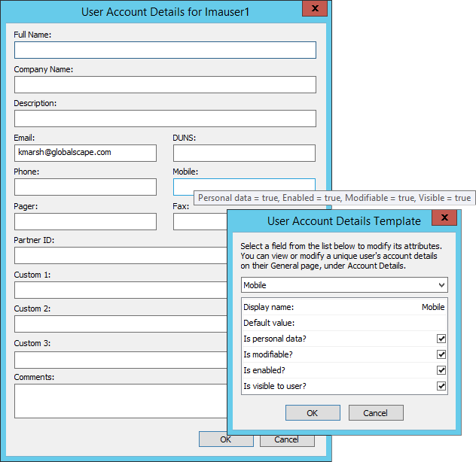Viewport: 476px width, 462px height.
Task: Toggle the Is enabled checkbox
Action: [441, 370]
